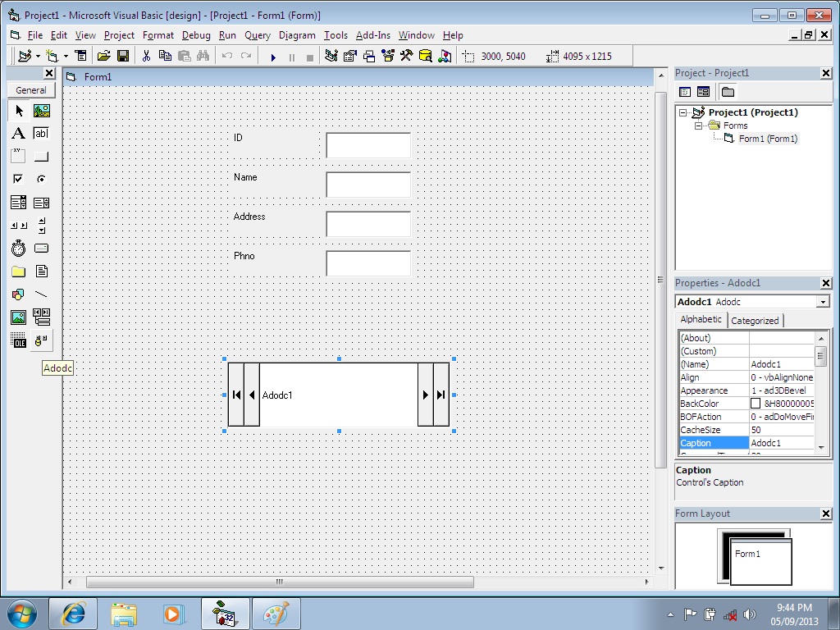Open the File menu
This screenshot has height=630, width=840.
tap(34, 35)
